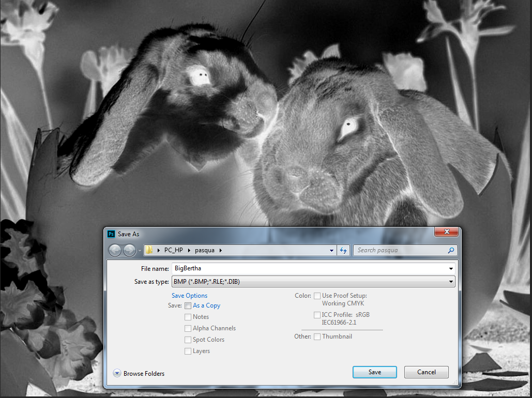Toggle the As a Copy checkbox

(188, 305)
